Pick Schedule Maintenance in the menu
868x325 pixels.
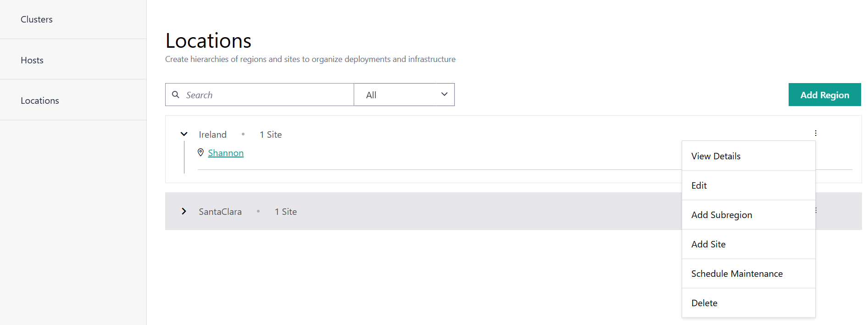(737, 274)
